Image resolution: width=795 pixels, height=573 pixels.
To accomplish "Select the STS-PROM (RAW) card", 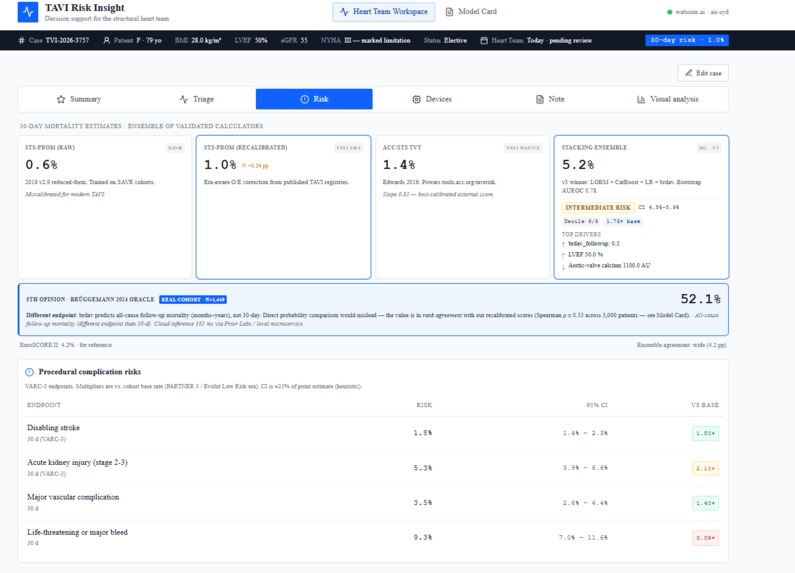I will coord(105,207).
